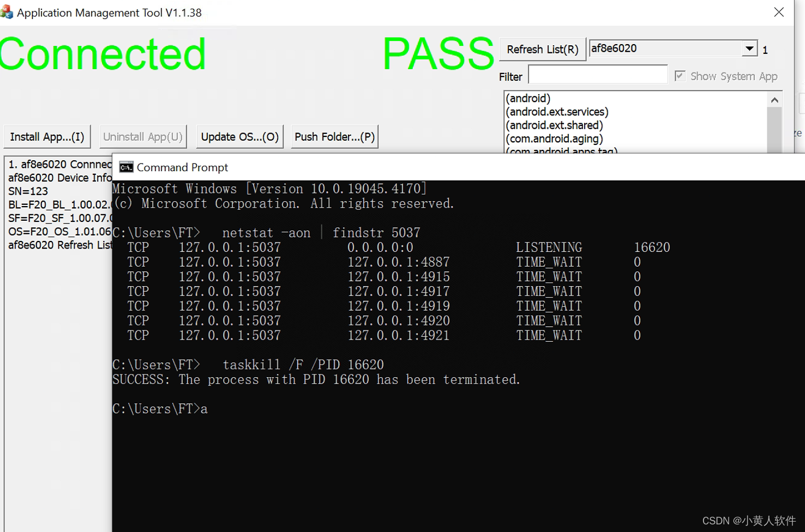Image resolution: width=805 pixels, height=532 pixels.
Task: Close the Application Management Tool window
Action: 779,12
